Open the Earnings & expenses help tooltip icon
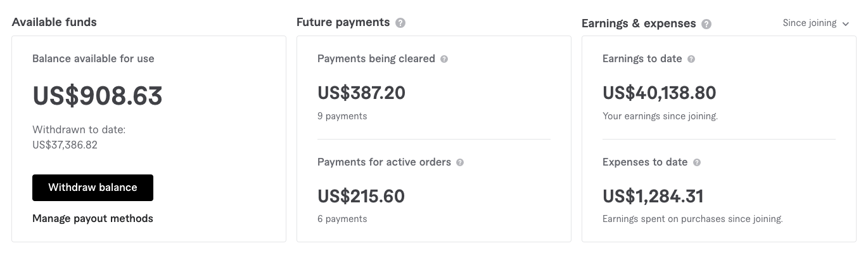This screenshot has width=868, height=255. [706, 24]
